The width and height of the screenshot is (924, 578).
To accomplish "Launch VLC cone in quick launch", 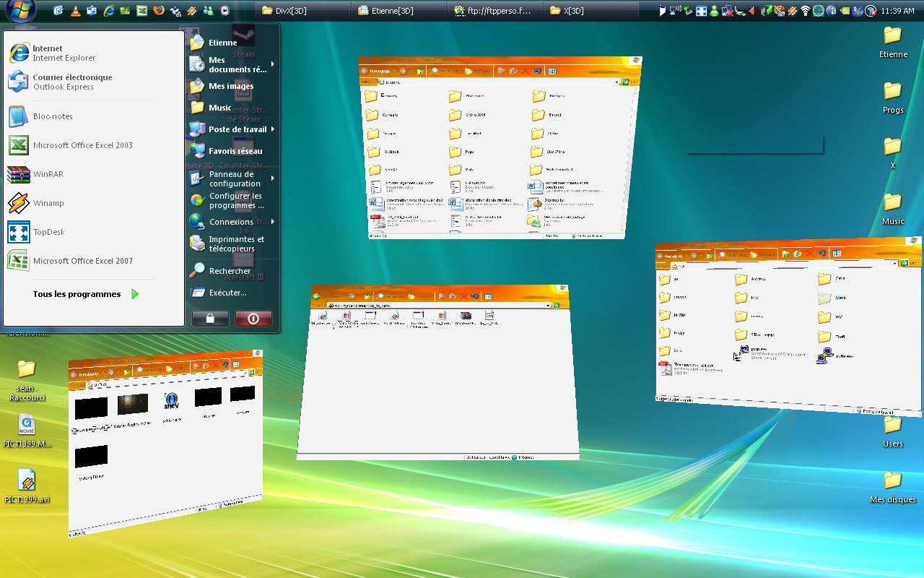I will tap(76, 11).
